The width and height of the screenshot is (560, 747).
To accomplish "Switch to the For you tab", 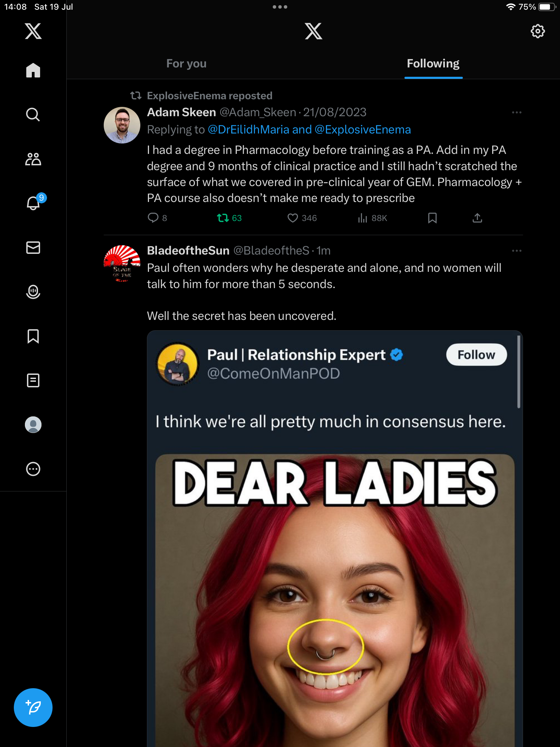I will (x=186, y=64).
